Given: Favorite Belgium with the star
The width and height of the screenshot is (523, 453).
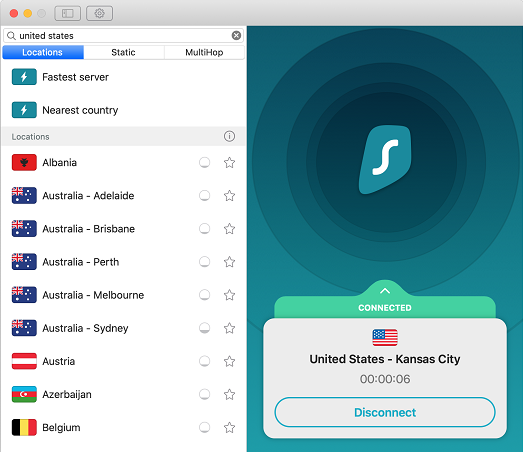Looking at the screenshot, I should point(229,427).
